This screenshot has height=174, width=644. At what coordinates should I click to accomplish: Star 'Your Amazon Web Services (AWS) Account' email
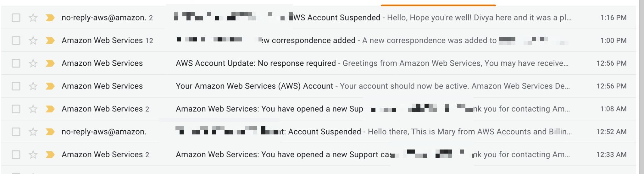click(33, 86)
